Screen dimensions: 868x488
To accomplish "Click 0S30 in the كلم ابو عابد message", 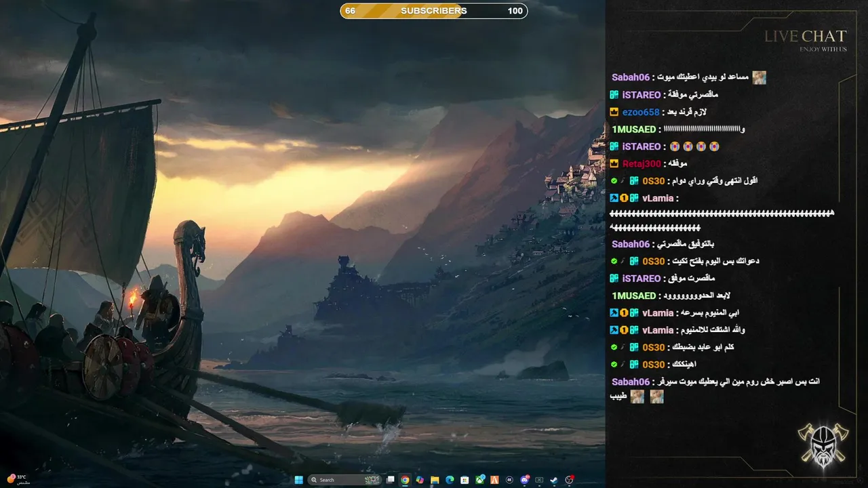I will pyautogui.click(x=654, y=347).
